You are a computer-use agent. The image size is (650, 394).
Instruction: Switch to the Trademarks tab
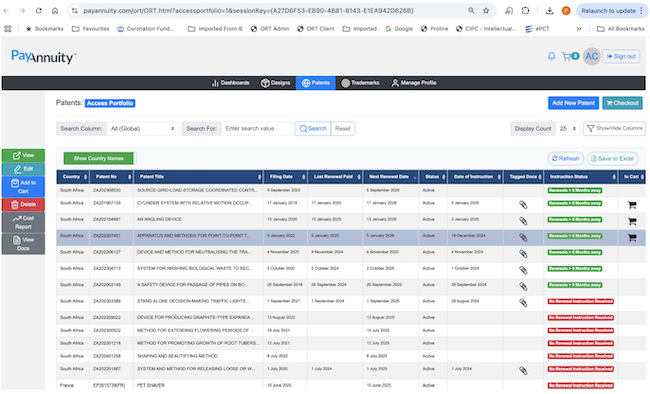point(360,83)
